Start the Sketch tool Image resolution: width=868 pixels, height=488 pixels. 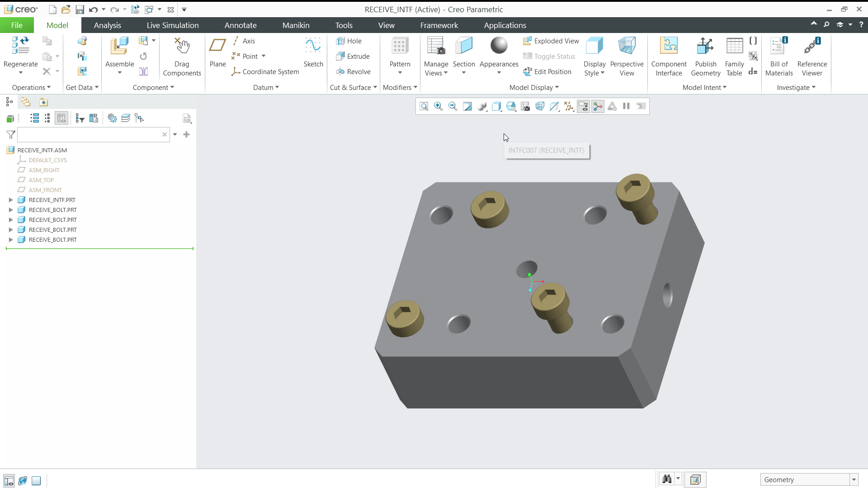pos(313,52)
